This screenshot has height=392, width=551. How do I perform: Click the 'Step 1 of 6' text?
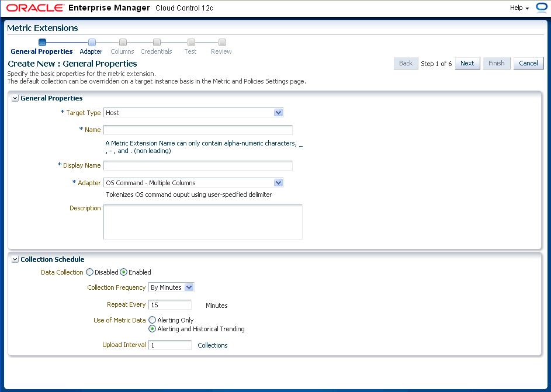[436, 64]
